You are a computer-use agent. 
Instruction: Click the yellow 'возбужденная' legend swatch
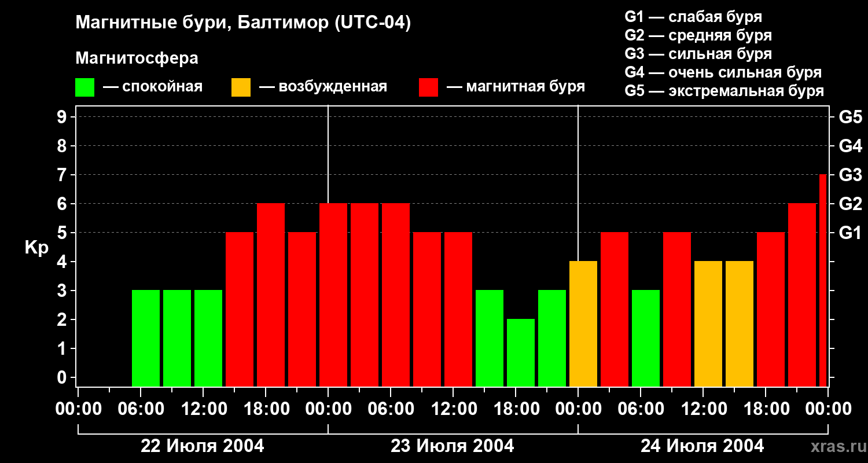241,87
